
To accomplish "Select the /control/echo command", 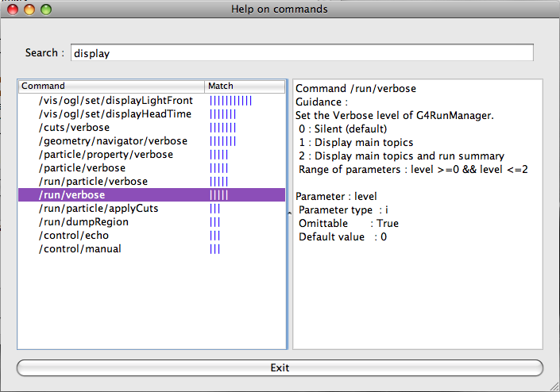I will [79, 236].
